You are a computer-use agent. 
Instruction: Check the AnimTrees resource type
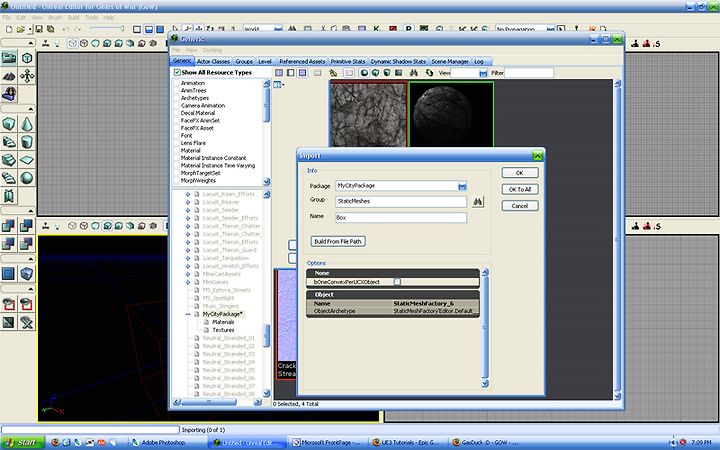pos(176,90)
